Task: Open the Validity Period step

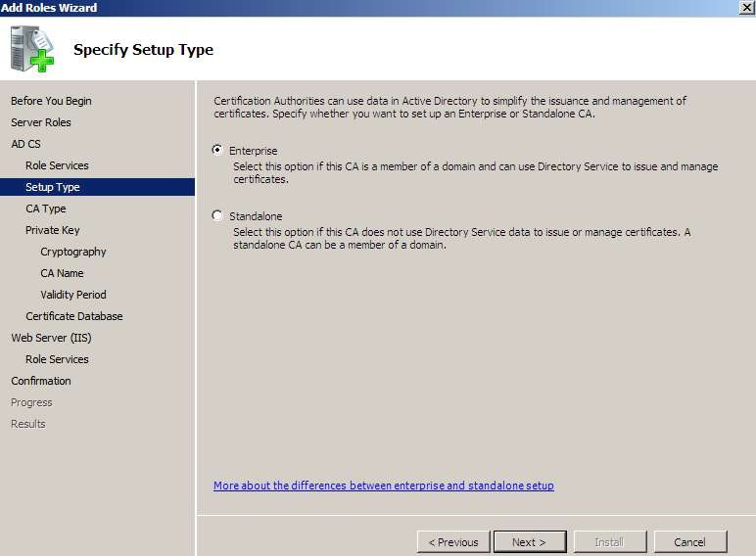Action: pyautogui.click(x=73, y=295)
